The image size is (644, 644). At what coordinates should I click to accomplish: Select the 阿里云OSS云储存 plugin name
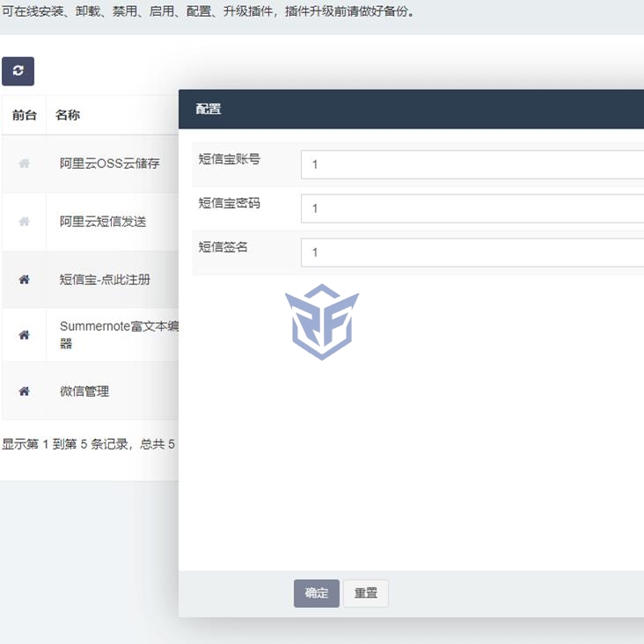pos(110,164)
